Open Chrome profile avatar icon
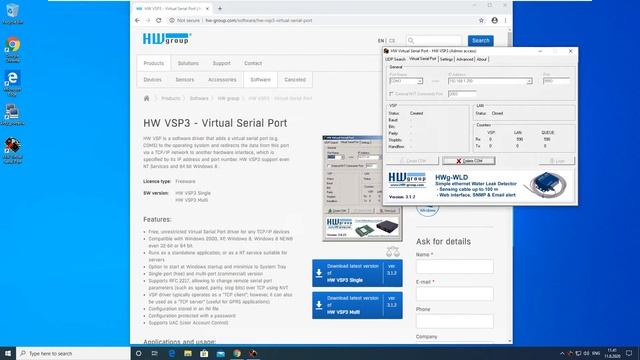Screen dimensions: 640x360 click(494, 20)
